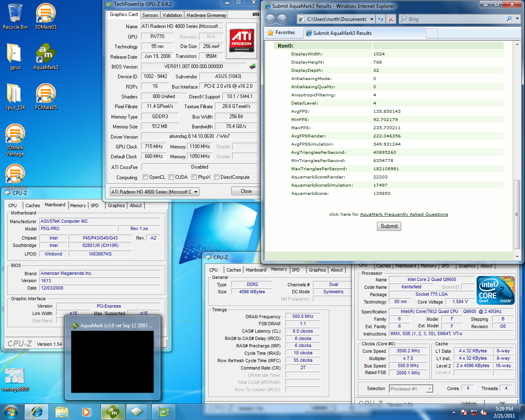Launch the PCMark05 desktop shortcut
The width and height of the screenshot is (525, 420).
(46, 96)
